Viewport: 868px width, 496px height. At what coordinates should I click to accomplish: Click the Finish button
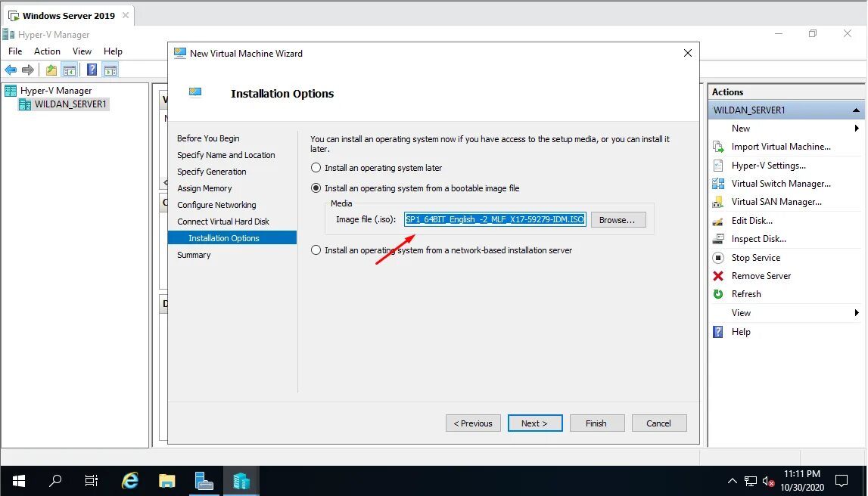pyautogui.click(x=597, y=423)
